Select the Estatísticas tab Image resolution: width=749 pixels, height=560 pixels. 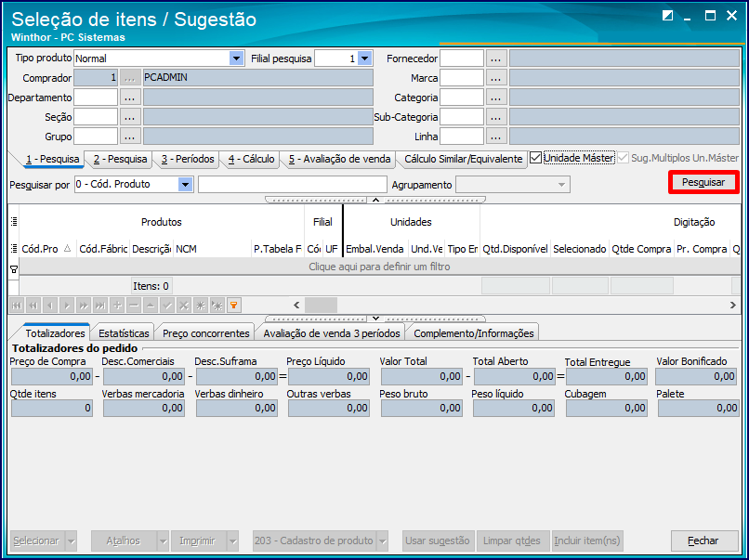(124, 333)
